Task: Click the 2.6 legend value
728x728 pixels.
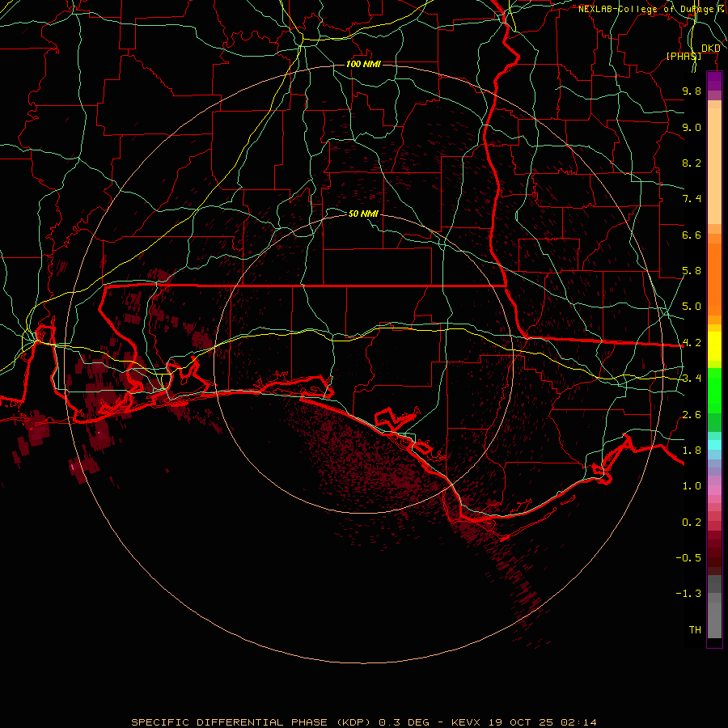Action: (692, 415)
